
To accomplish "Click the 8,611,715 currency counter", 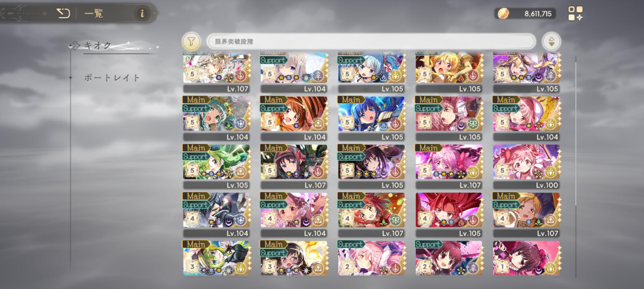I will point(538,14).
